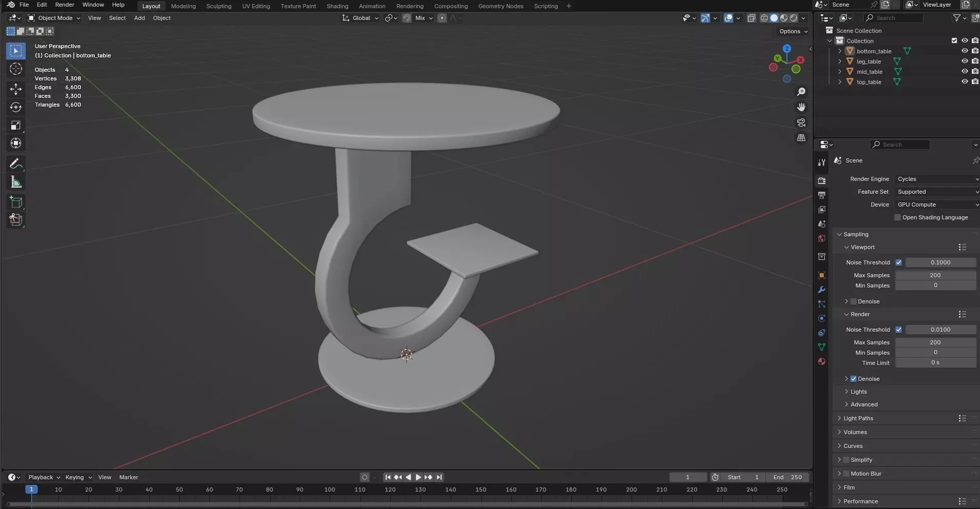Screen dimensions: 980x509
Task: Enable Open Shading Language checkbox
Action: [x=898, y=217]
